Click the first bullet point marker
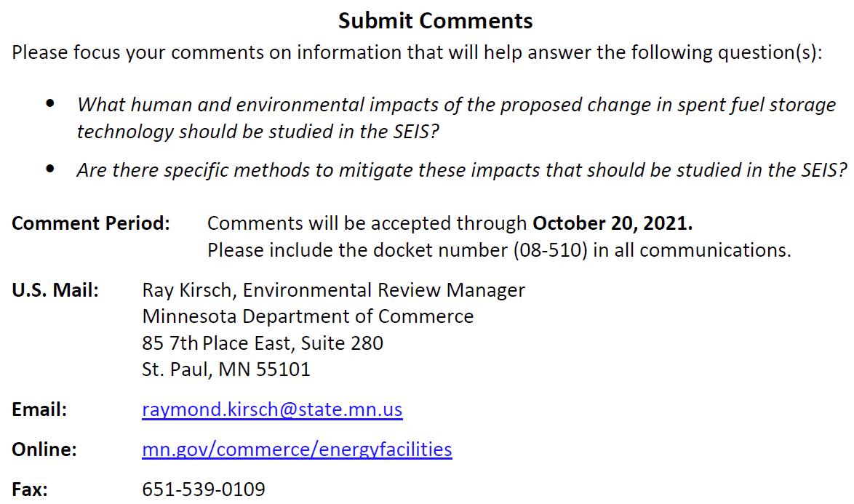This screenshot has height=504, width=854. click(50, 104)
